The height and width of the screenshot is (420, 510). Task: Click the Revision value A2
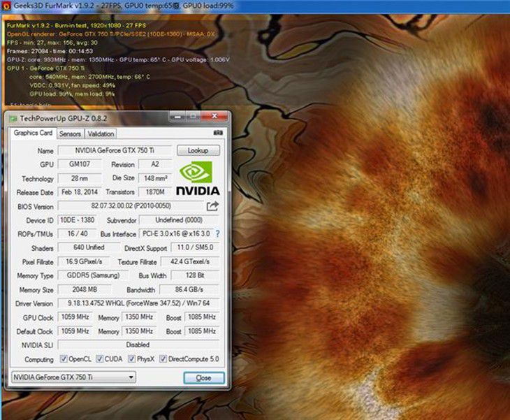[x=155, y=164]
